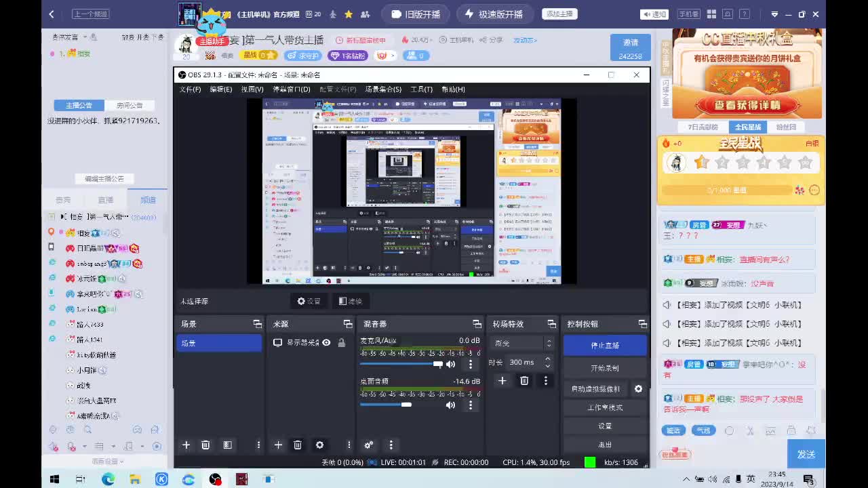The image size is (868, 488).
Task: Open 视图(V) menu in OBS
Action: pyautogui.click(x=252, y=89)
